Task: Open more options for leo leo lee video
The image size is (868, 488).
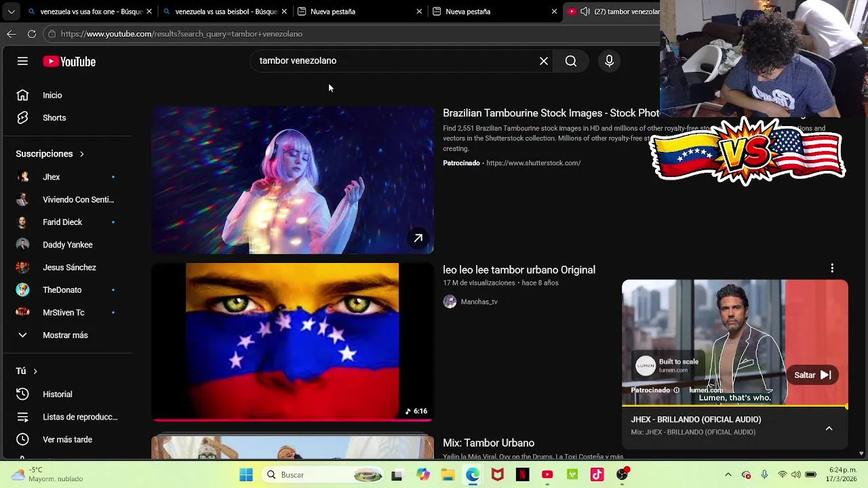Action: tap(832, 268)
